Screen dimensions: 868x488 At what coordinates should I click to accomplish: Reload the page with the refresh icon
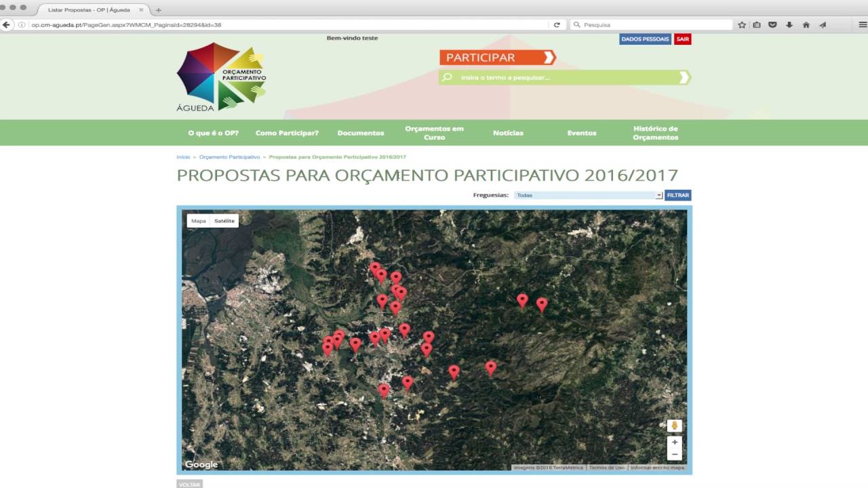[x=557, y=24]
